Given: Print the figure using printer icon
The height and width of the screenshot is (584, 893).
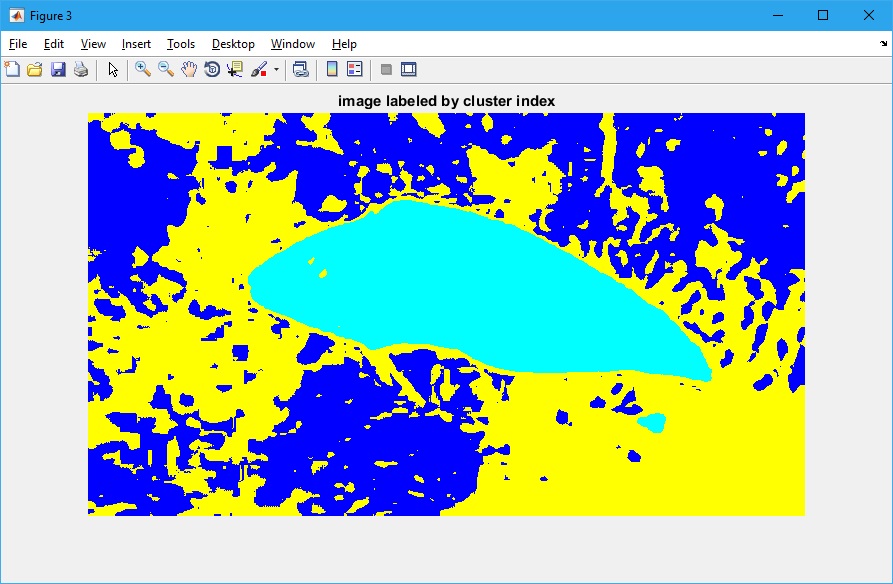Looking at the screenshot, I should pyautogui.click(x=81, y=69).
